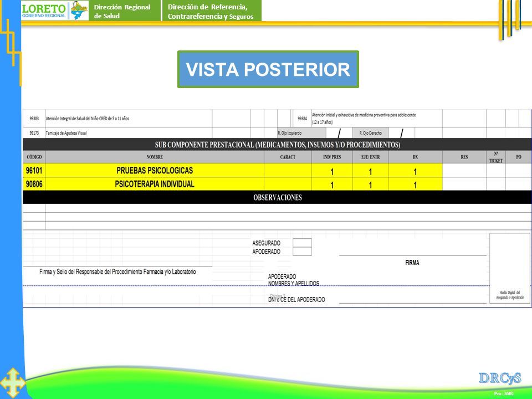532x399 pixels.
Task: Click SUB COMPONENTE PRESTACIONAL section header
Action: coord(277,145)
